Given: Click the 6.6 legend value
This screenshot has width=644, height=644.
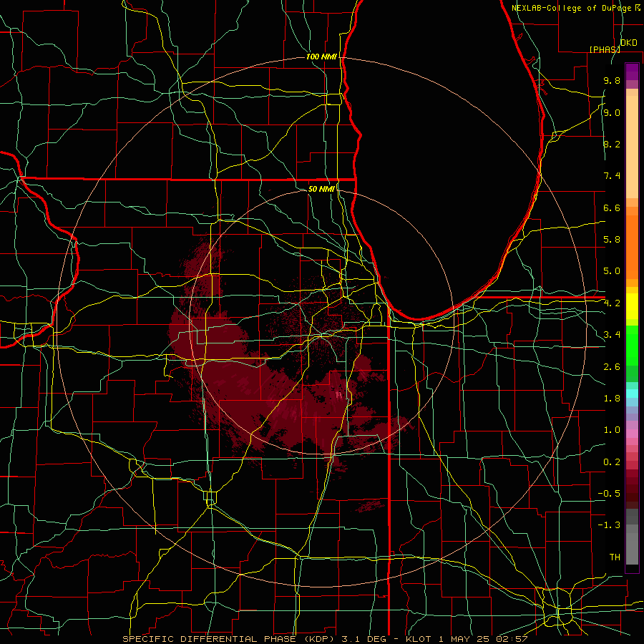Looking at the screenshot, I should pos(612,208).
